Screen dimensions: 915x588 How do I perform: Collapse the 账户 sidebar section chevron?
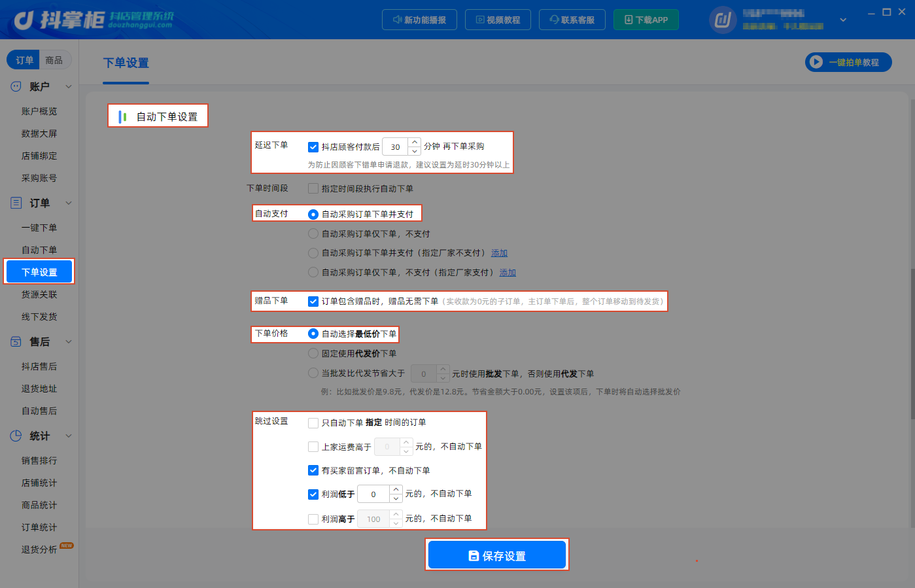click(69, 86)
